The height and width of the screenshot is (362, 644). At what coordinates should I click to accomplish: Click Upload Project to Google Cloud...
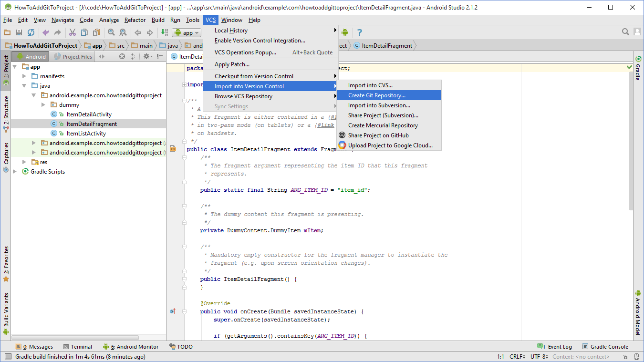click(x=389, y=145)
